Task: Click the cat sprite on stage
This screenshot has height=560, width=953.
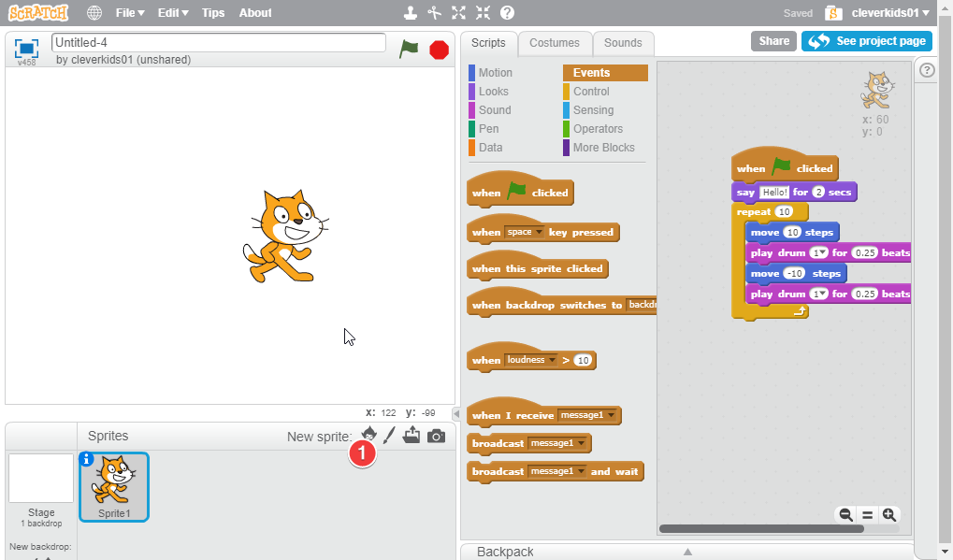Action: point(285,237)
